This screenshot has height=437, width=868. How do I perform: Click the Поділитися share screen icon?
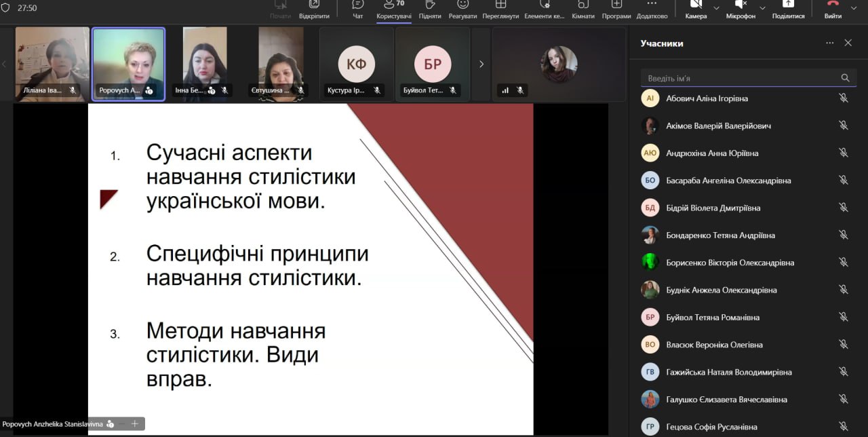coord(788,9)
